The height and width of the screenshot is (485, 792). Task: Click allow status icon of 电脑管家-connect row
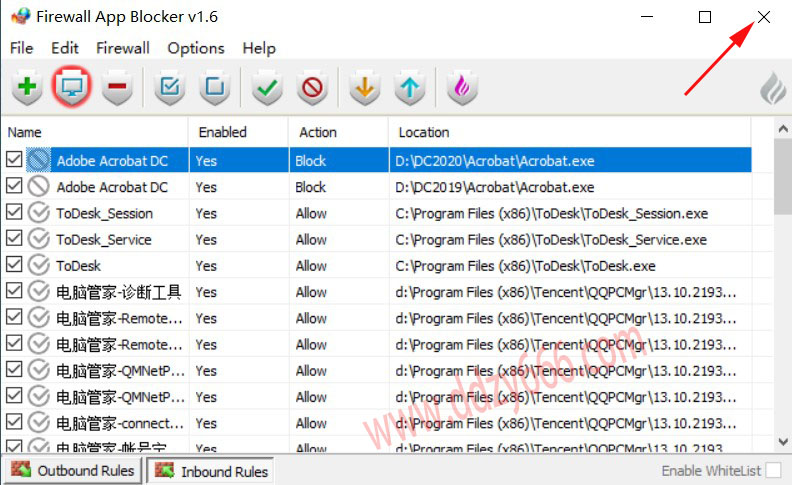[38, 423]
